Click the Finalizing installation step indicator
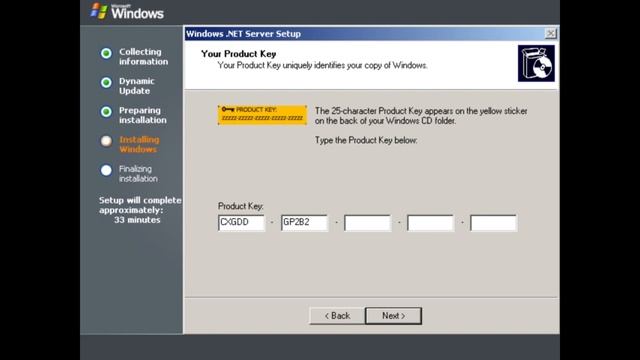640x360 pixels. click(x=106, y=170)
